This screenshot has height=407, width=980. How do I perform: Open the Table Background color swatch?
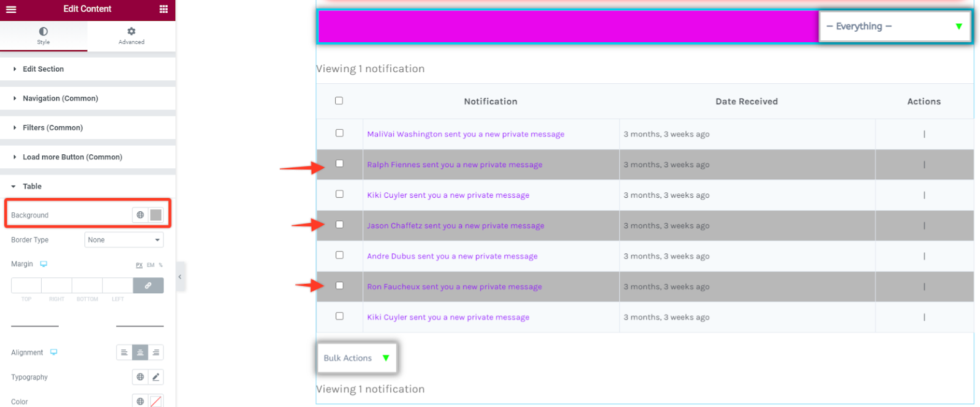156,215
